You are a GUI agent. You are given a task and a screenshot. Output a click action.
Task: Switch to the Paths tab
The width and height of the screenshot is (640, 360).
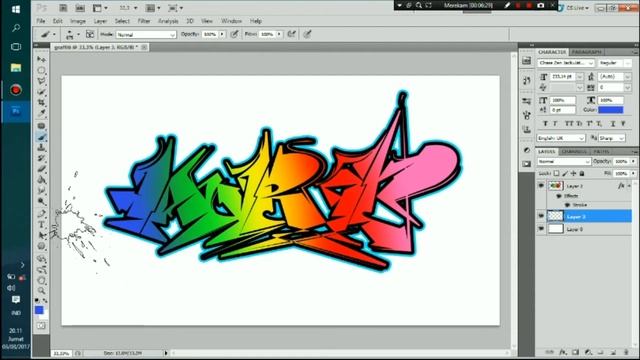pyautogui.click(x=602, y=151)
